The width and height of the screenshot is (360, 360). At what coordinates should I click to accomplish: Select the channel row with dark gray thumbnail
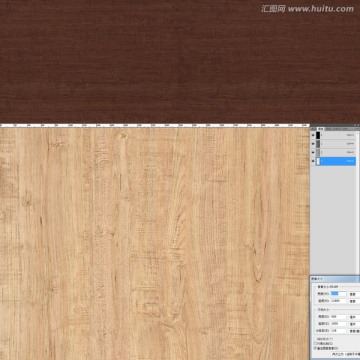pos(333,144)
